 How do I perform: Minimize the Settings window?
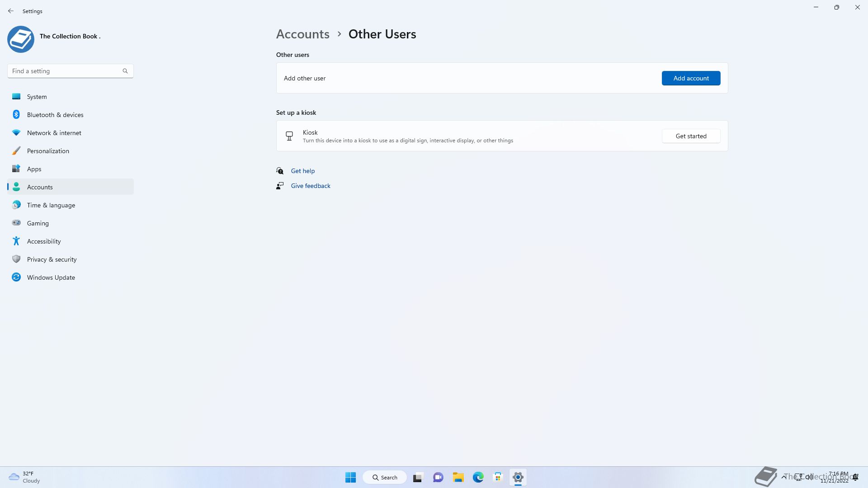(816, 7)
